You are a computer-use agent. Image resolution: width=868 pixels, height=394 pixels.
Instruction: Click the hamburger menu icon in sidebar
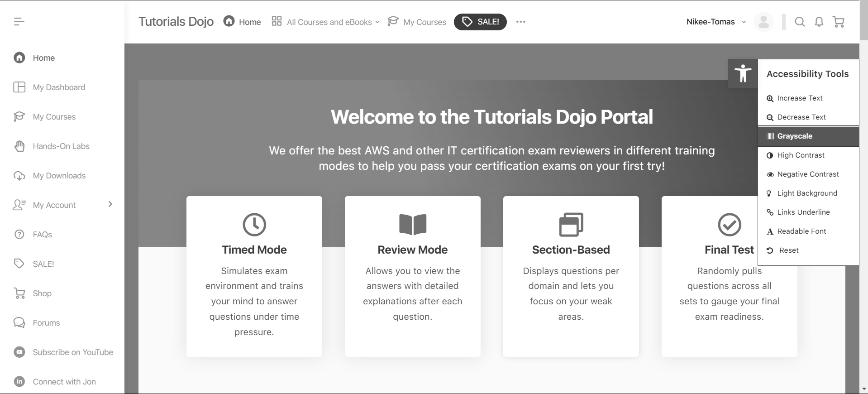point(19,21)
